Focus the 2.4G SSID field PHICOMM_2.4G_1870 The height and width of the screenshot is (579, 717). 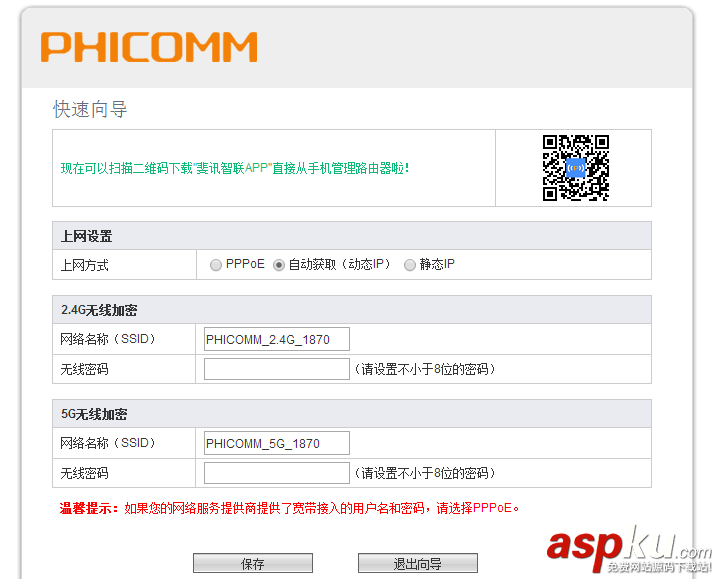click(277, 339)
